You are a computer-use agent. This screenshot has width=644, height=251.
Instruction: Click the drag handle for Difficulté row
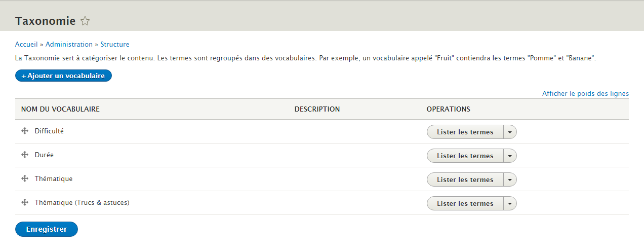24,131
